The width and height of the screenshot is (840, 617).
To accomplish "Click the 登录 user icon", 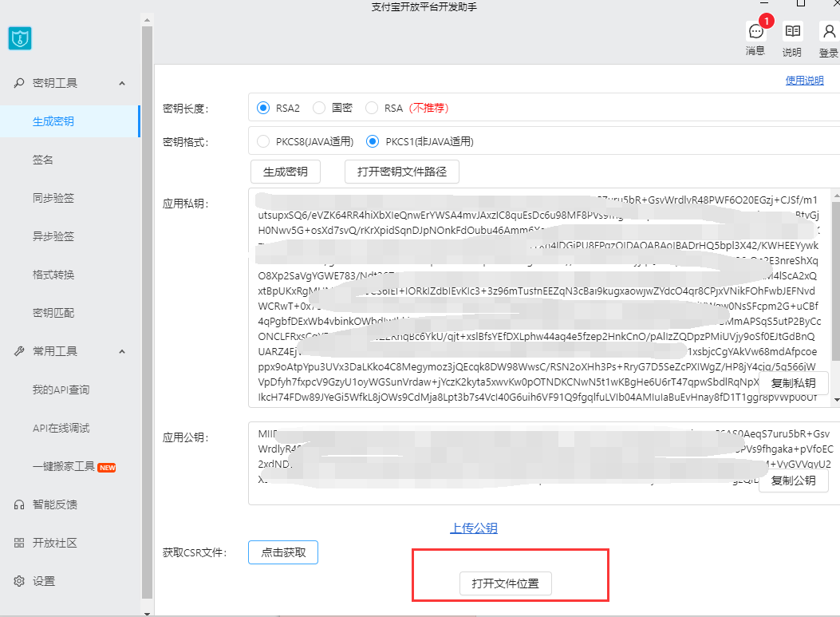I will click(x=829, y=32).
